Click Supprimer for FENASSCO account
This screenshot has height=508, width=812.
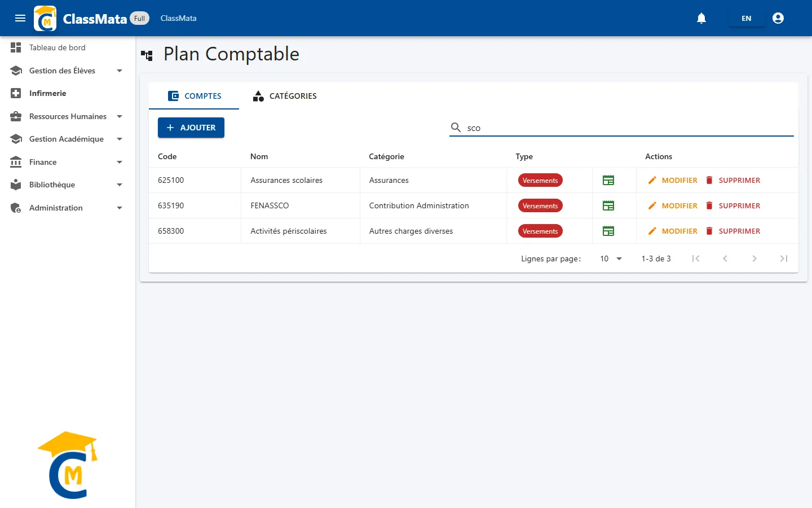(x=733, y=205)
